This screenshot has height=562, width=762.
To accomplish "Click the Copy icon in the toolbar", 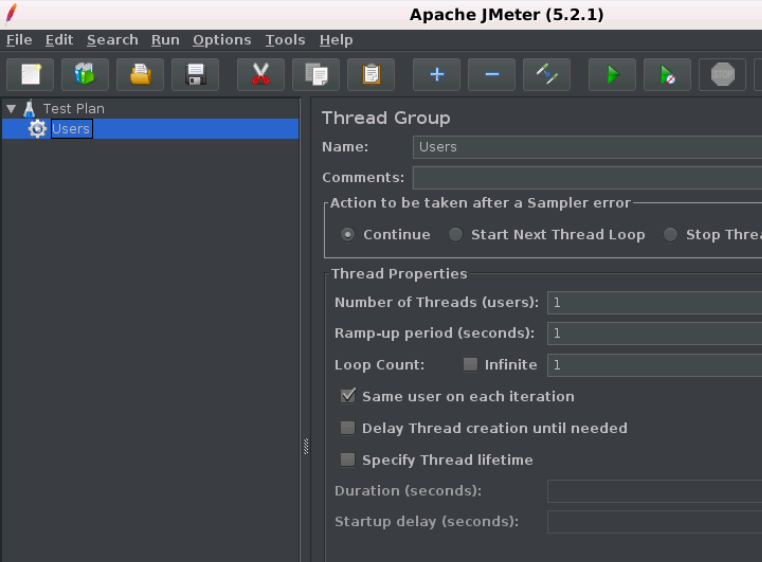I will [316, 74].
